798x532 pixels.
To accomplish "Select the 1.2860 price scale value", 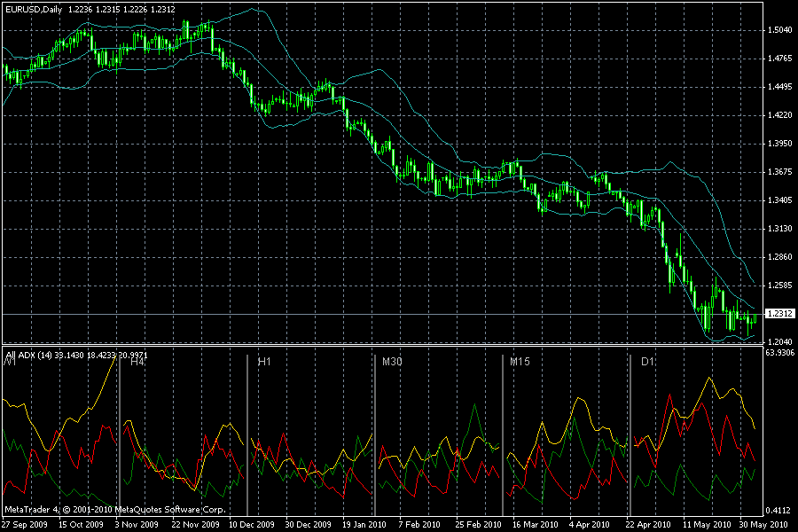I will click(780, 257).
